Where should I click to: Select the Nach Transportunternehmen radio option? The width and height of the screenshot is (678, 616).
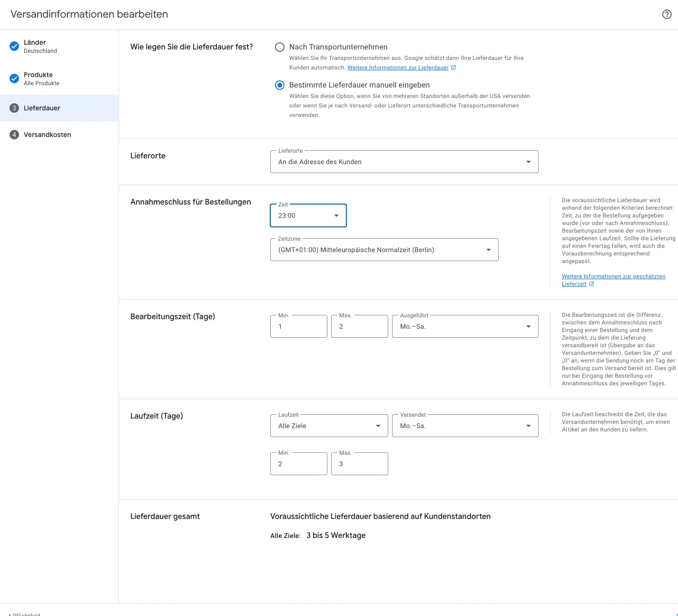280,47
